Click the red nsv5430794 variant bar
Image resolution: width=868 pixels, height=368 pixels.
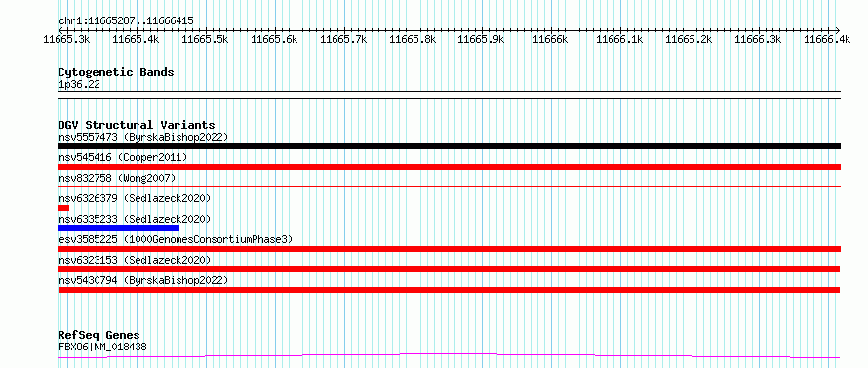[x=449, y=290]
